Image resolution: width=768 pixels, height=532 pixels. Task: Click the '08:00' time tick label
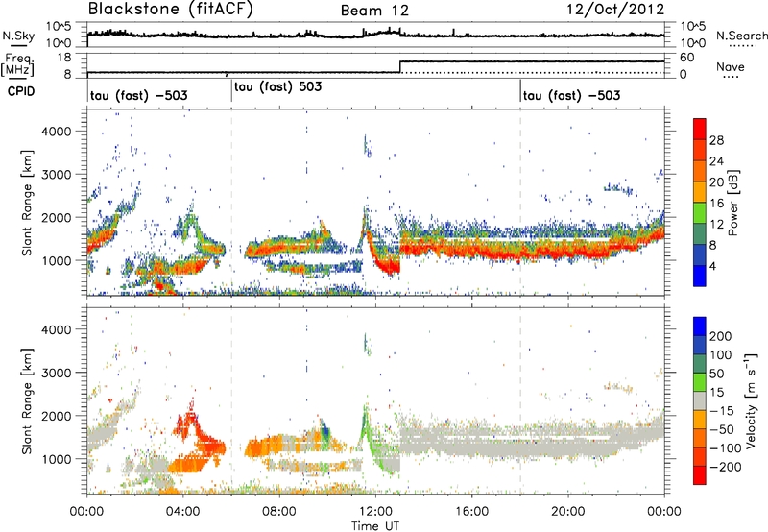tap(279, 512)
